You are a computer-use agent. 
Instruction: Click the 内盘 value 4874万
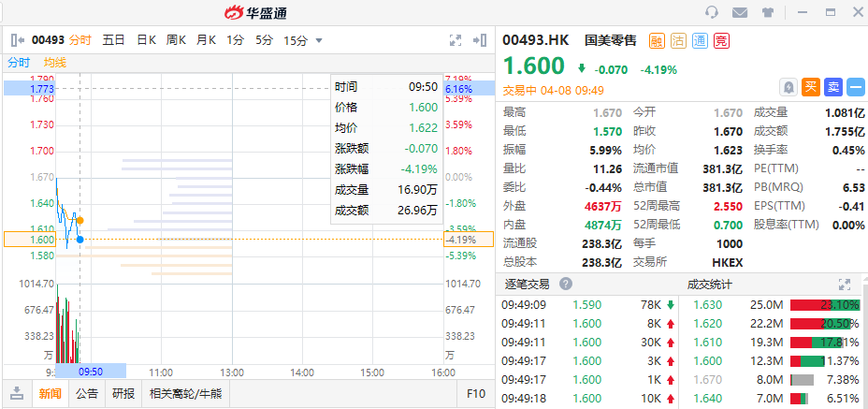[x=603, y=225]
